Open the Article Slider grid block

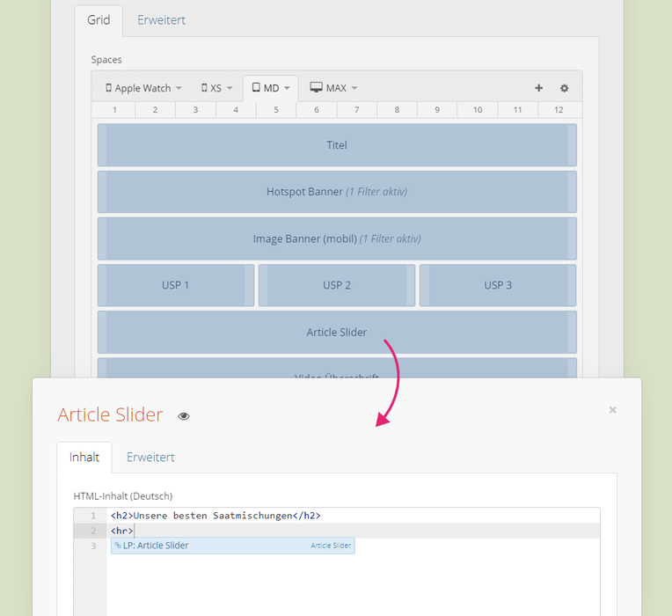point(337,333)
